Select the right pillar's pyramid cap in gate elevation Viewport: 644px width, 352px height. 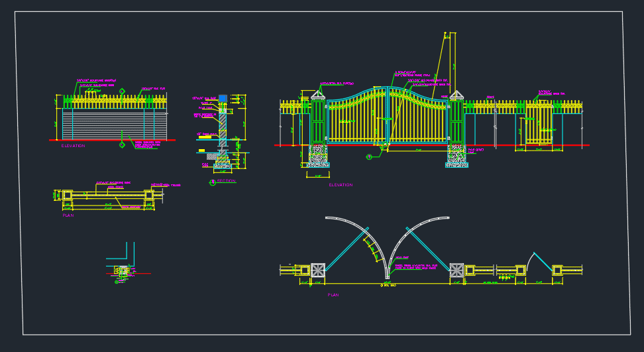(456, 95)
